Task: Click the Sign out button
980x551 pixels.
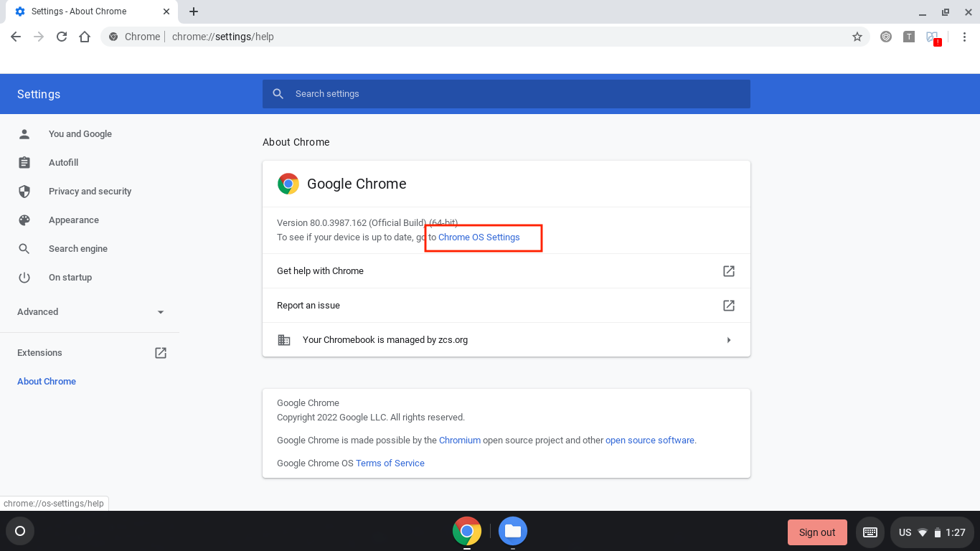Action: (817, 532)
